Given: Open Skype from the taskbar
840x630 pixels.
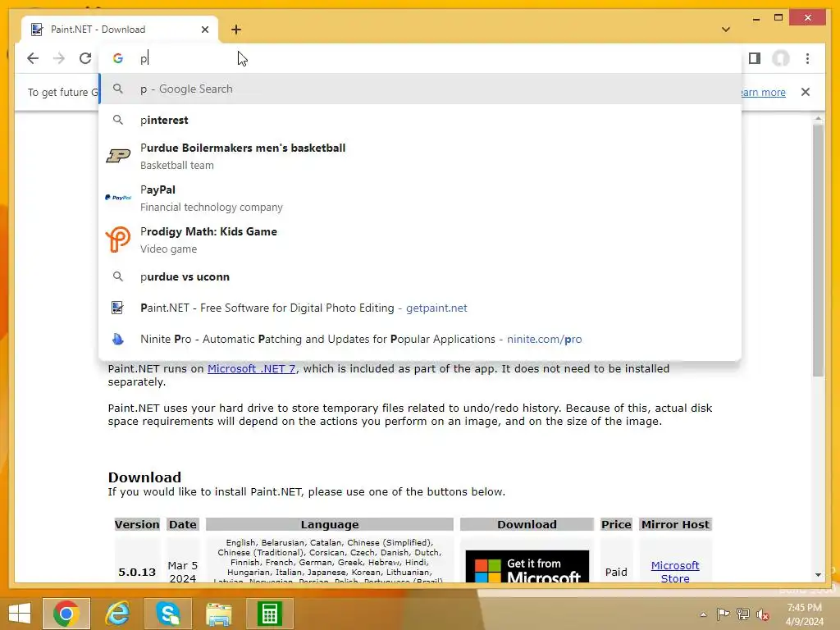Looking at the screenshot, I should pyautogui.click(x=168, y=614).
